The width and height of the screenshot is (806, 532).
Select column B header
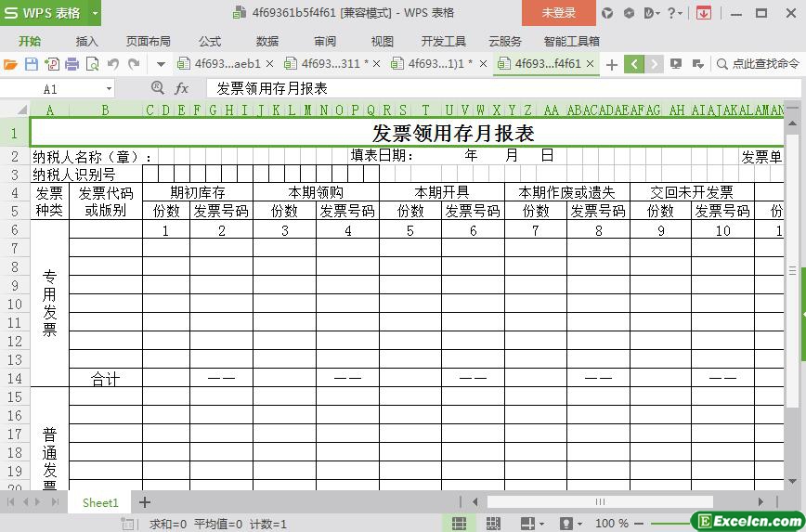pyautogui.click(x=105, y=110)
